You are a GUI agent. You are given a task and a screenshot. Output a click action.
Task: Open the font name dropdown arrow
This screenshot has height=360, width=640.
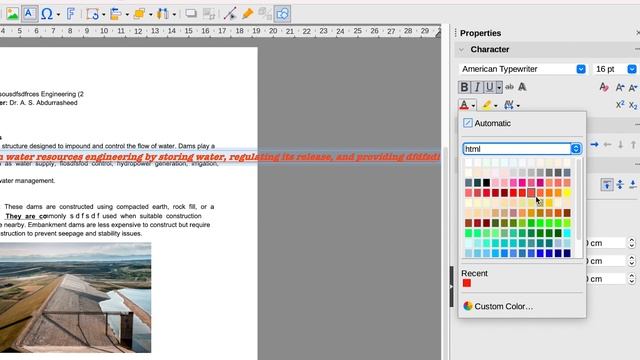581,69
